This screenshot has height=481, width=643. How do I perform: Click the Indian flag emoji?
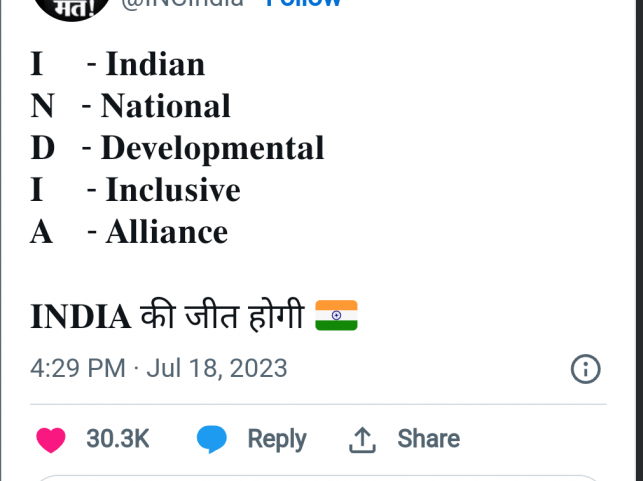click(336, 316)
